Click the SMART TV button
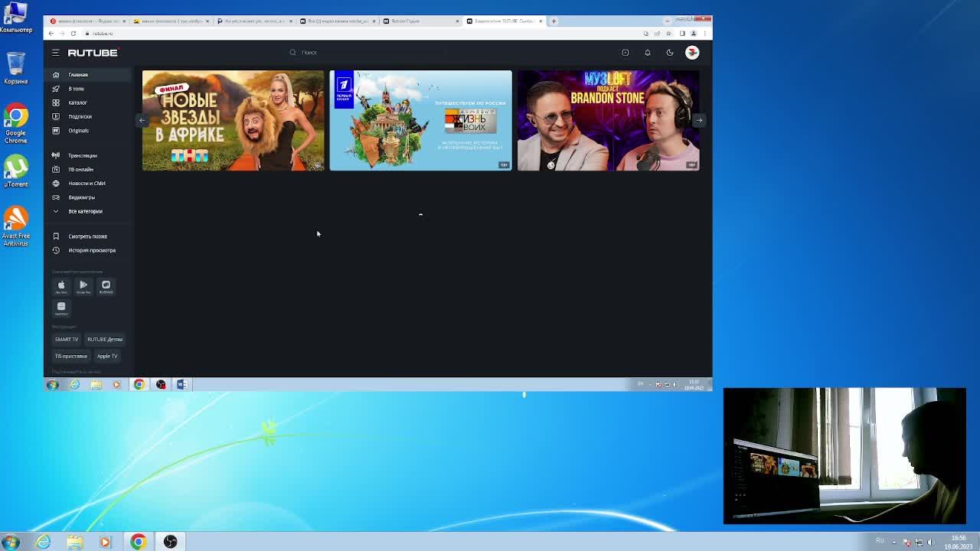The height and width of the screenshot is (551, 980). click(66, 339)
